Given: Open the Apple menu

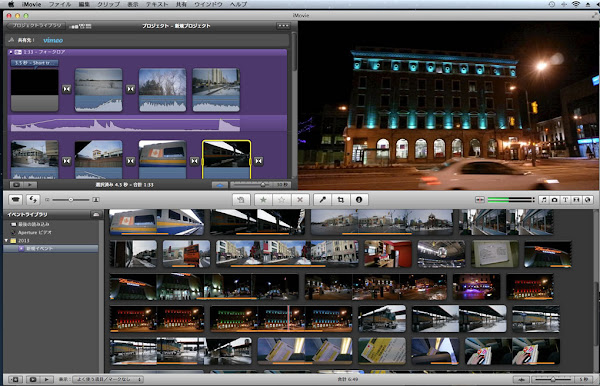Looking at the screenshot, I should tap(11, 4).
